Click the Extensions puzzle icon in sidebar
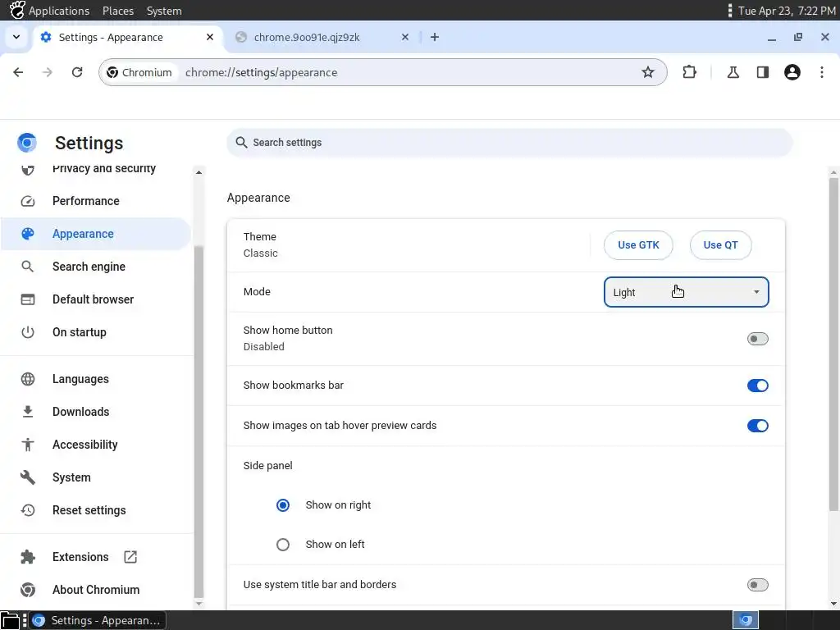 (x=28, y=557)
